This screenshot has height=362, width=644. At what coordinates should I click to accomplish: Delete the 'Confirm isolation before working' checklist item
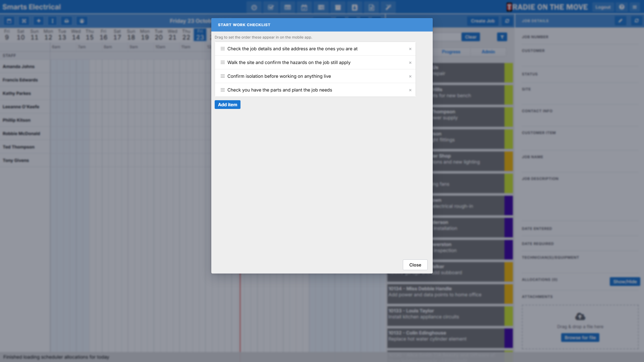click(x=410, y=76)
